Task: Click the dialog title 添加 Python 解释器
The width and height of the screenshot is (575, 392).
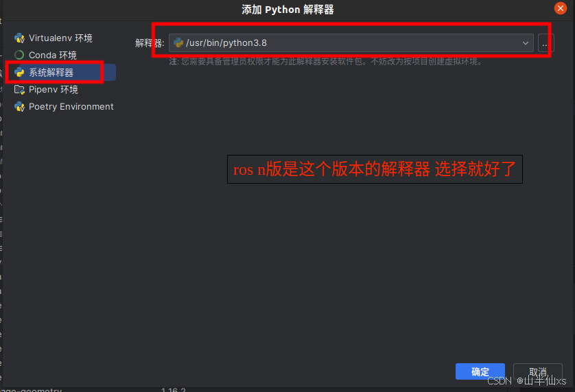Action: (x=287, y=10)
